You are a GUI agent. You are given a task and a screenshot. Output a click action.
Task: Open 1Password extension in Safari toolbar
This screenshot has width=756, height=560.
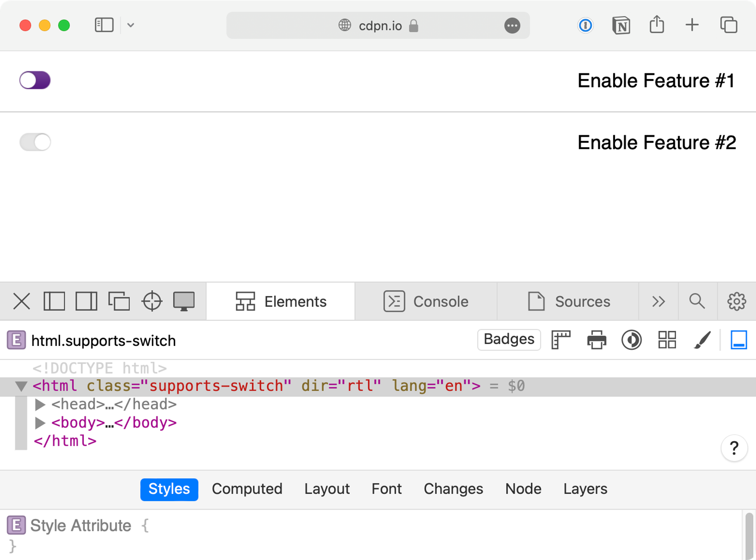pos(585,25)
